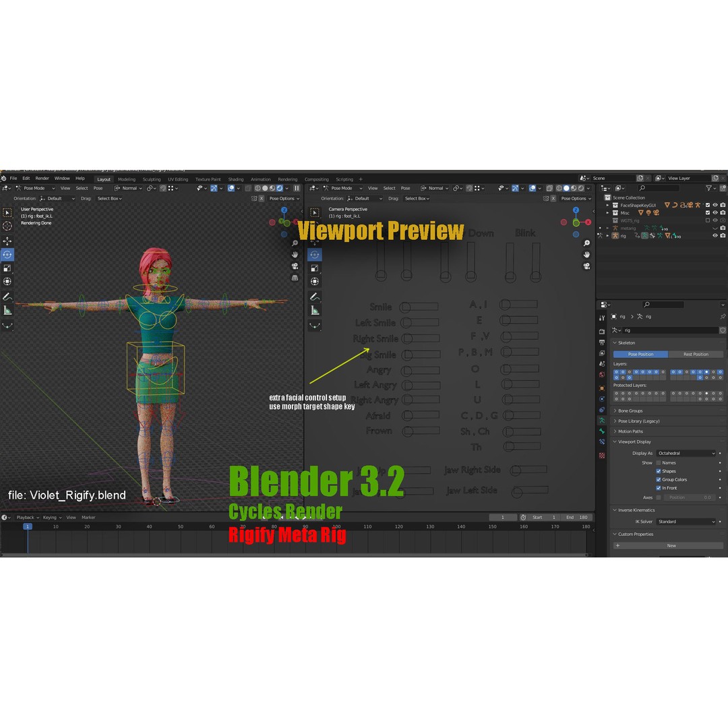Image resolution: width=728 pixels, height=728 pixels.
Task: Open the Bone Constraints properties tab
Action: 602,442
